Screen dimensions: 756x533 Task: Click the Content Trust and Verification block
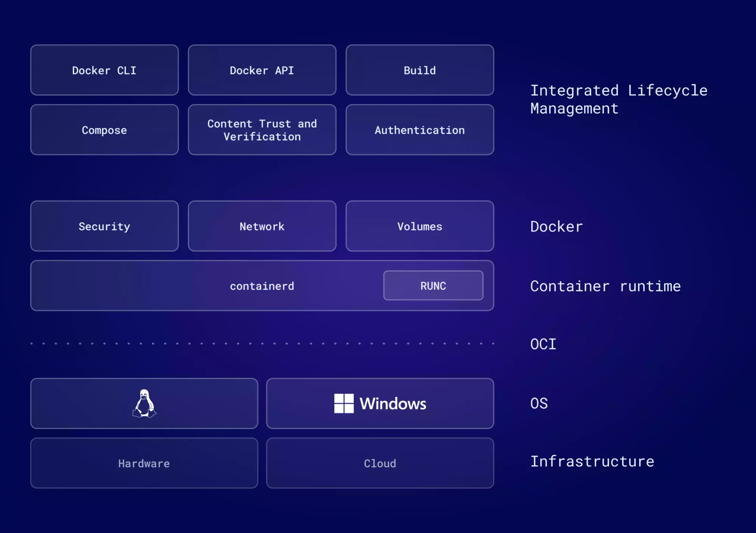263,130
